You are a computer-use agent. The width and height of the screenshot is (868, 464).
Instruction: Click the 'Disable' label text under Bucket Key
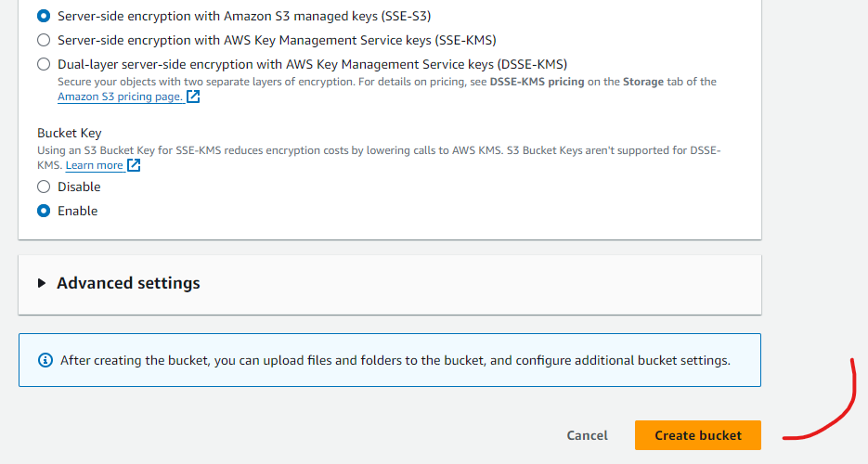(x=79, y=187)
